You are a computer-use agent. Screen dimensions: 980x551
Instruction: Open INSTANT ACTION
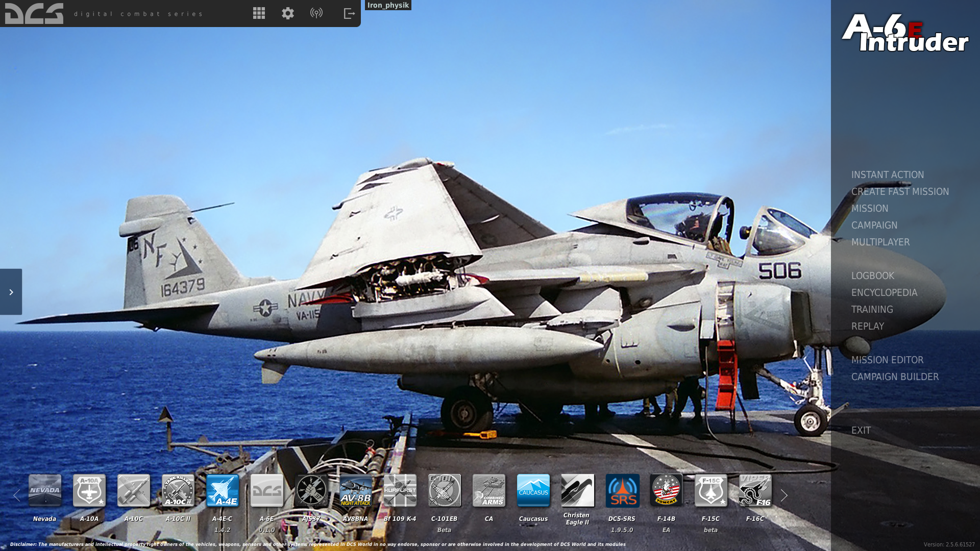click(888, 174)
